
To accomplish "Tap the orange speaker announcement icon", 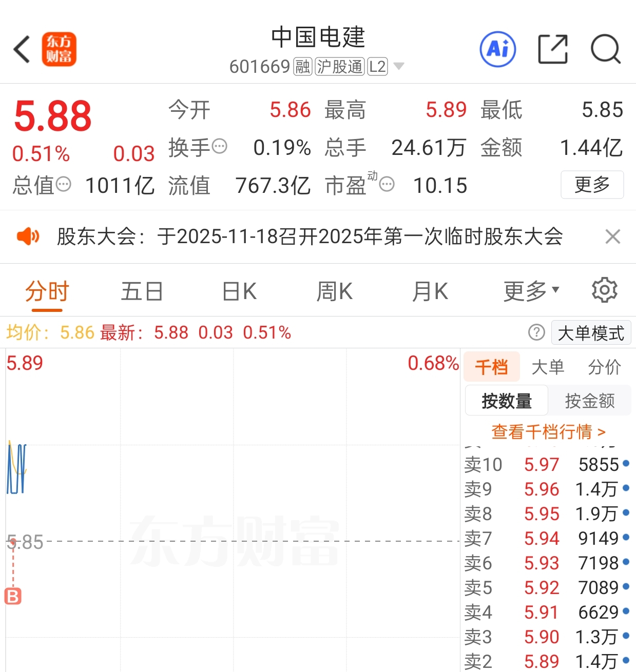I will click(x=28, y=236).
